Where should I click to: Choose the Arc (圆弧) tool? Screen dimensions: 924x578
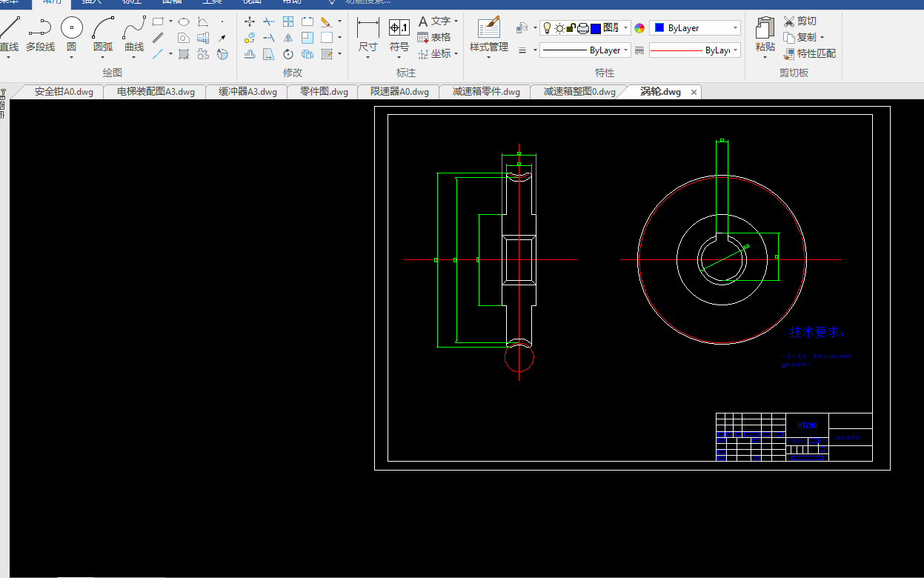(103, 30)
